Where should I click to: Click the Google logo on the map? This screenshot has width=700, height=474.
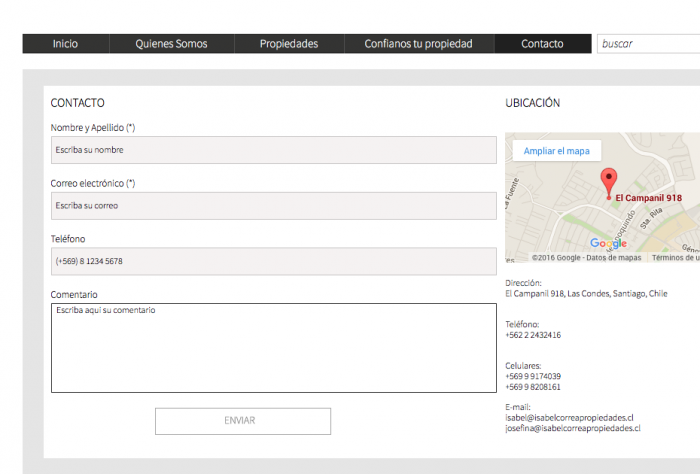pos(608,244)
